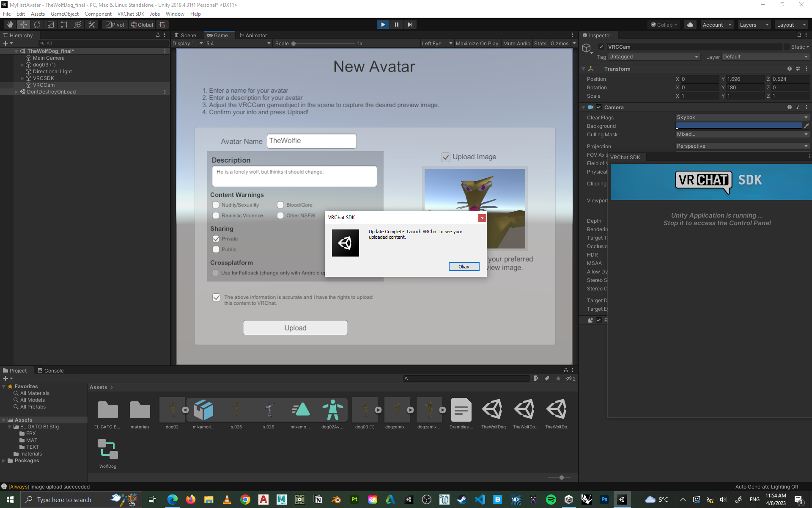Toggle the Blood/Gore content warning
This screenshot has width=812, height=508.
[x=280, y=205]
